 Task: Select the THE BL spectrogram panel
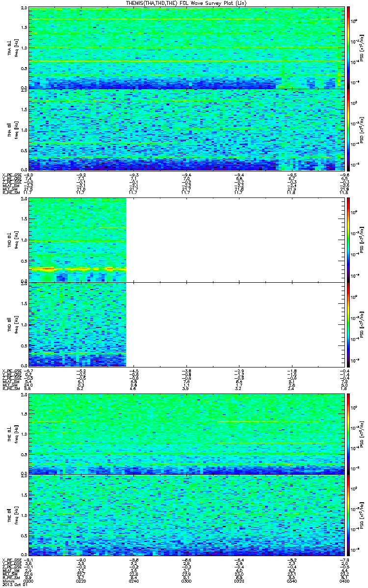[x=185, y=433]
